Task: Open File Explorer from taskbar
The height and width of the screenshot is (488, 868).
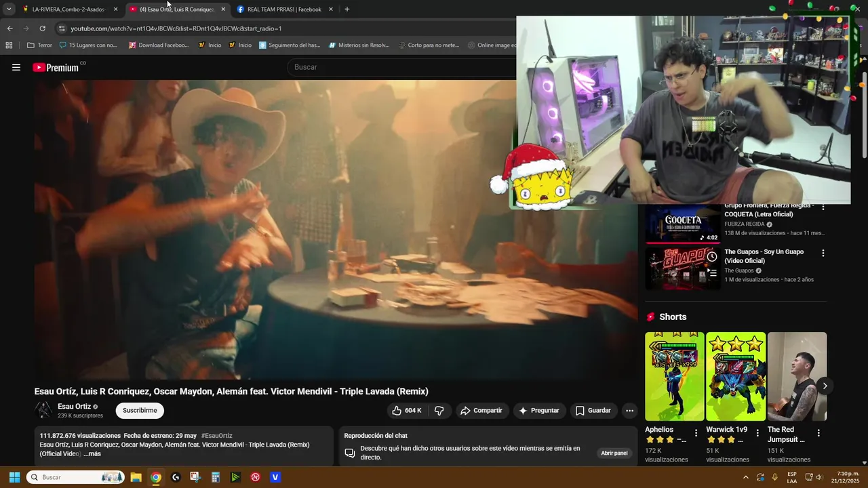Action: [136, 477]
